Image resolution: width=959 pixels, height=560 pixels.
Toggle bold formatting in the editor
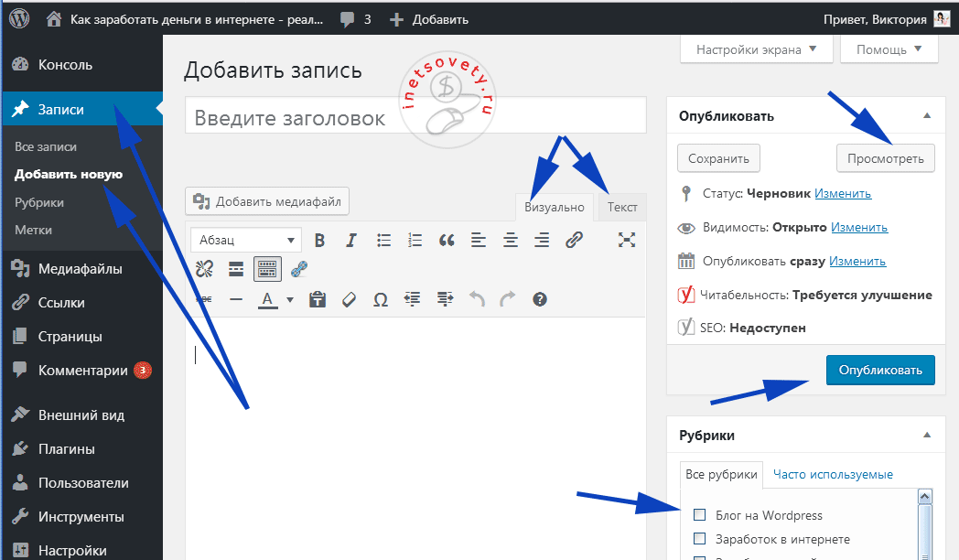319,240
